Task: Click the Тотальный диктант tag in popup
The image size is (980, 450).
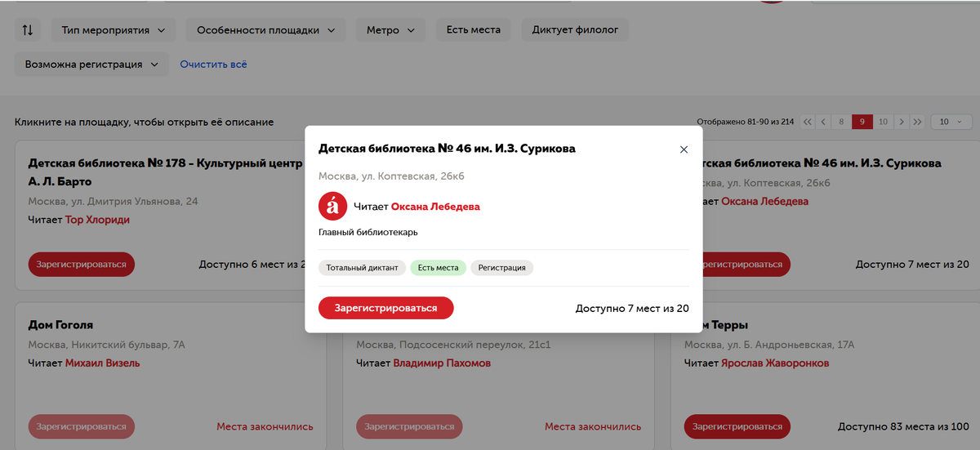Action: [362, 268]
